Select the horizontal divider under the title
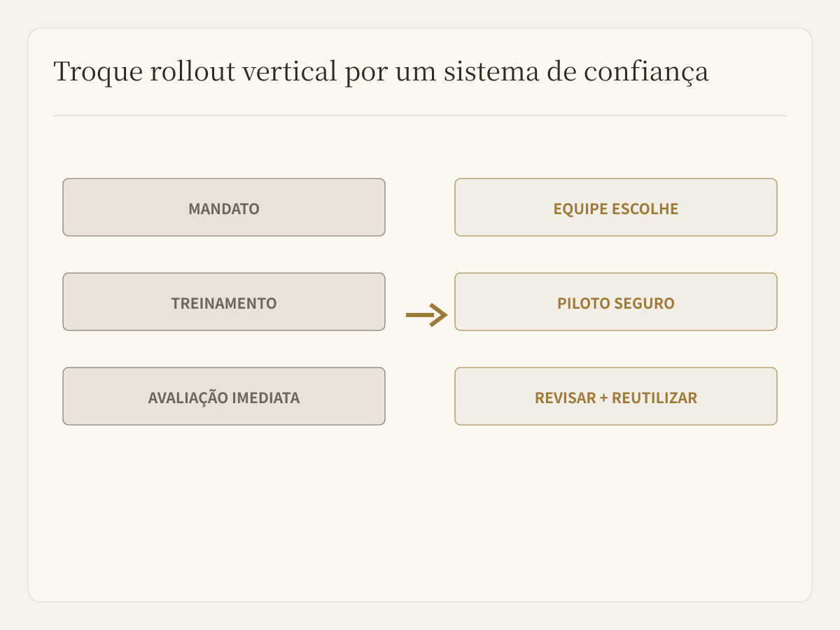Viewport: 840px width, 630px height. pos(420,115)
